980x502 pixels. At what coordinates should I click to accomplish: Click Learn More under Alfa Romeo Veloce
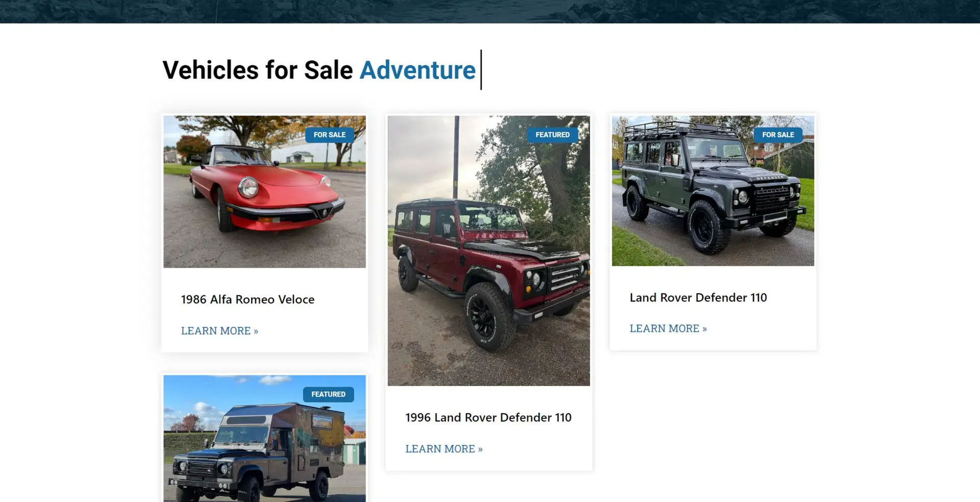[219, 331]
